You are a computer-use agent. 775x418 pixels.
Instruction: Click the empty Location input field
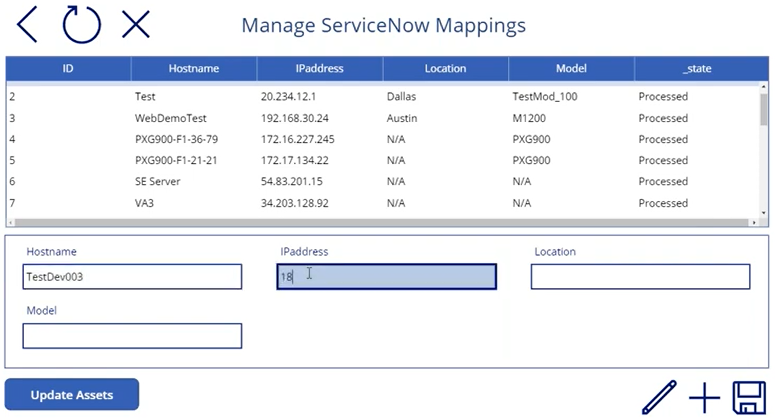pos(640,277)
